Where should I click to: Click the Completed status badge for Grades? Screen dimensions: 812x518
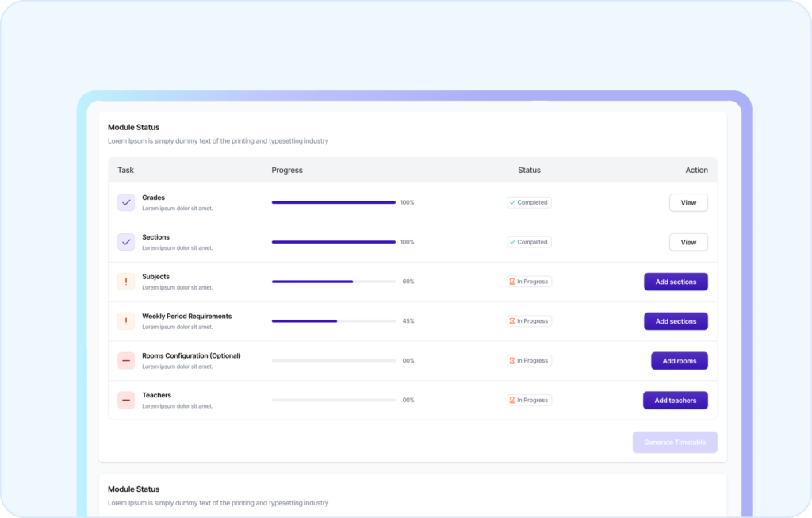(529, 202)
